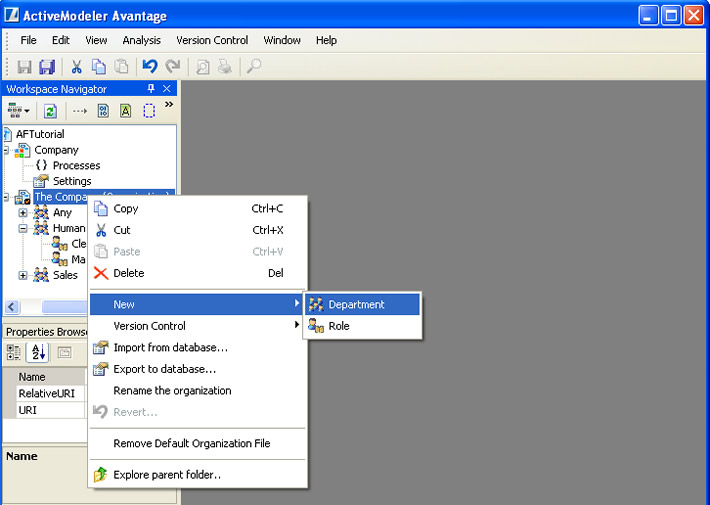Click the Redo arrow toolbar icon

(x=173, y=66)
